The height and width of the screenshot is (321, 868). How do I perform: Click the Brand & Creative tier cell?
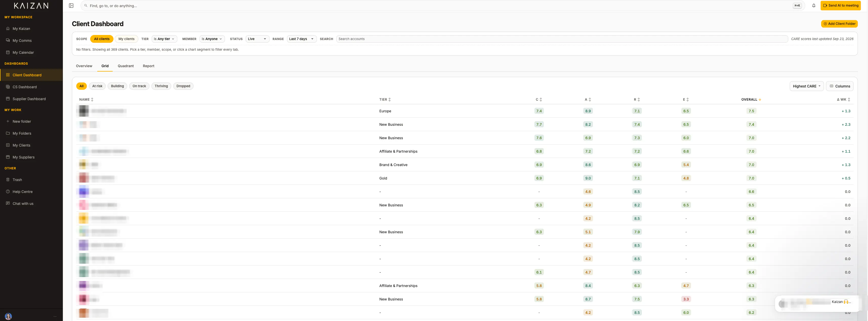click(393, 165)
